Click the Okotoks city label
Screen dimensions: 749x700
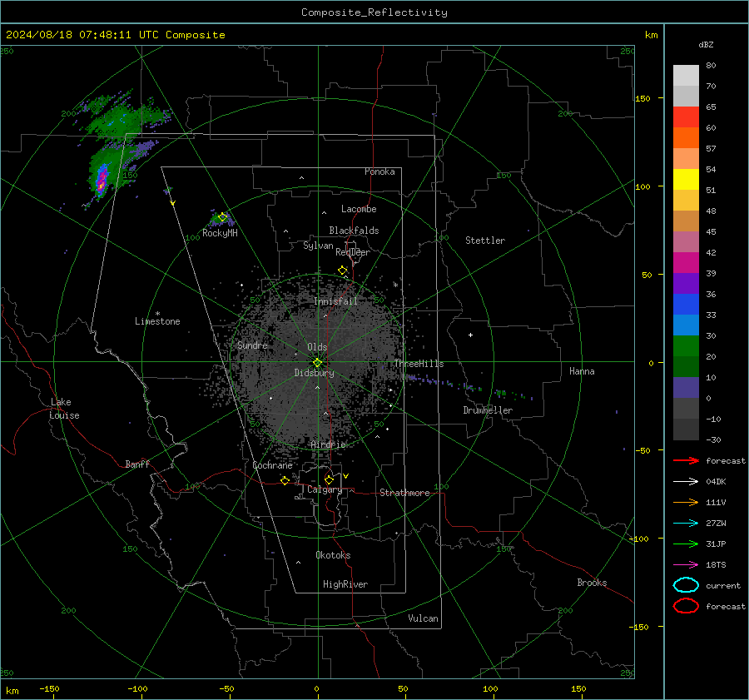tap(333, 555)
